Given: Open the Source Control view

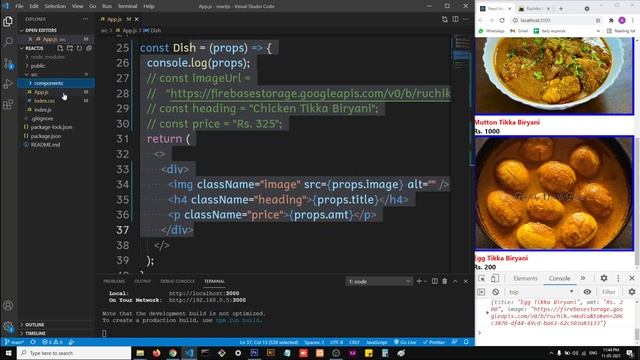Looking at the screenshot, I should tap(8, 63).
